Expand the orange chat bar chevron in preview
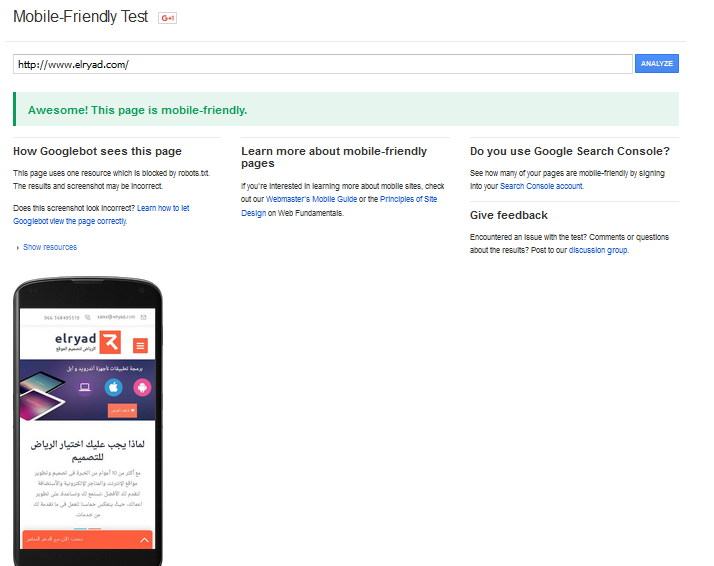 [x=144, y=540]
